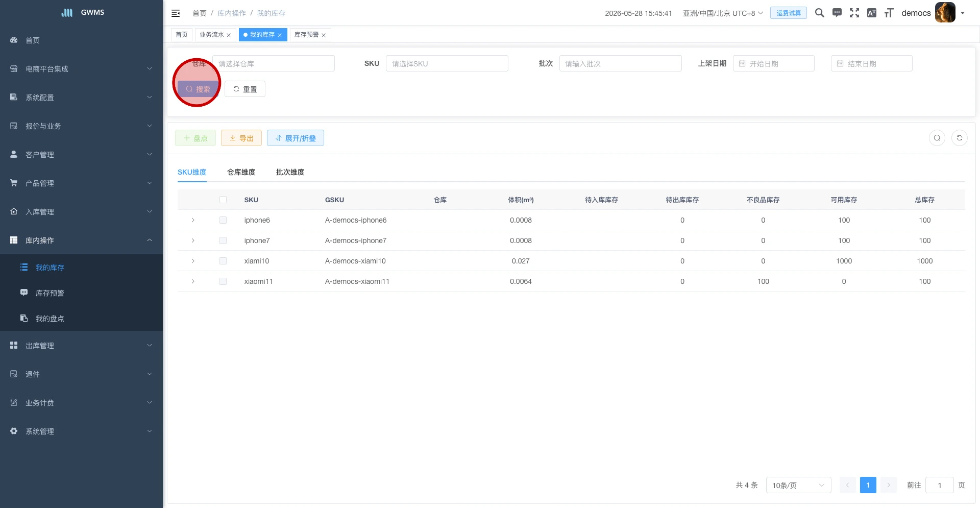Click the table refresh round icon
The width and height of the screenshot is (980, 508).
tap(960, 138)
